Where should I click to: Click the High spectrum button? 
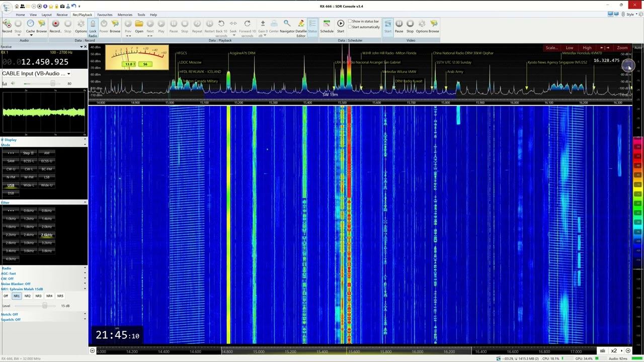click(x=587, y=48)
